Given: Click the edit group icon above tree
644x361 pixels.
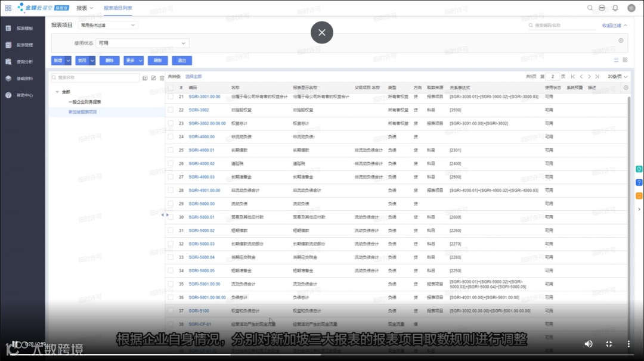Looking at the screenshot, I should pyautogui.click(x=154, y=77).
